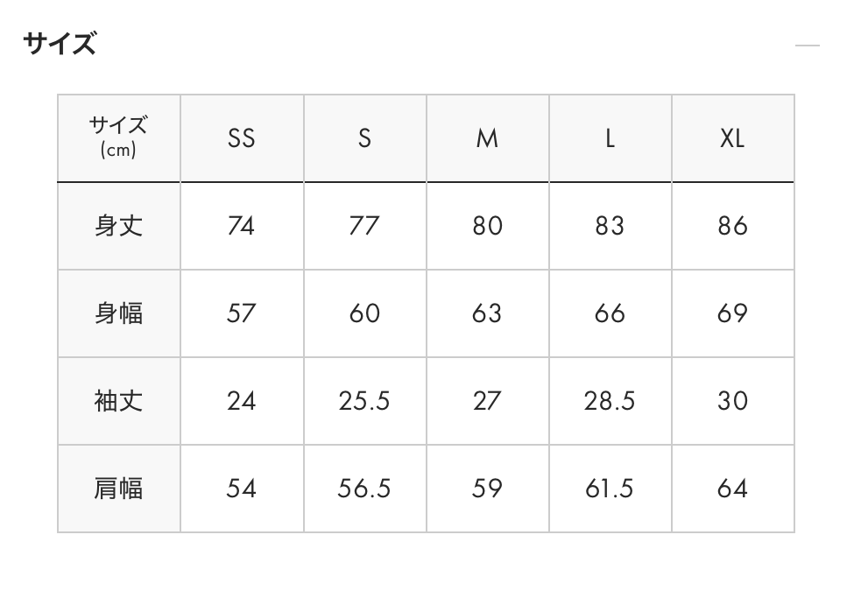Click the M size column header
The height and width of the screenshot is (612, 868).
487,138
